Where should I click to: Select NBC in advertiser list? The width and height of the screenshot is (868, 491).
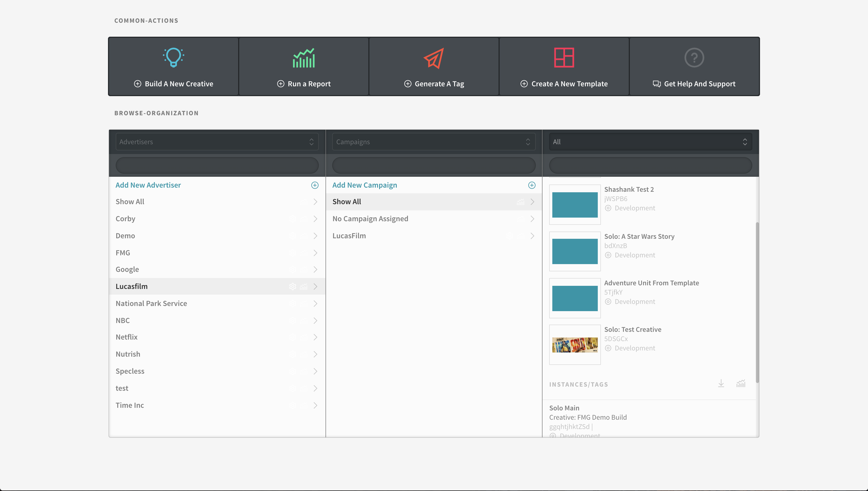[x=217, y=321]
